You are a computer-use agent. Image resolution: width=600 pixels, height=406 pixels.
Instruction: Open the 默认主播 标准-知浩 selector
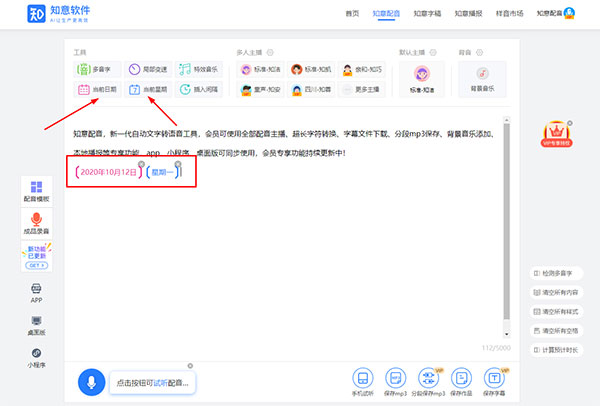[x=422, y=78]
